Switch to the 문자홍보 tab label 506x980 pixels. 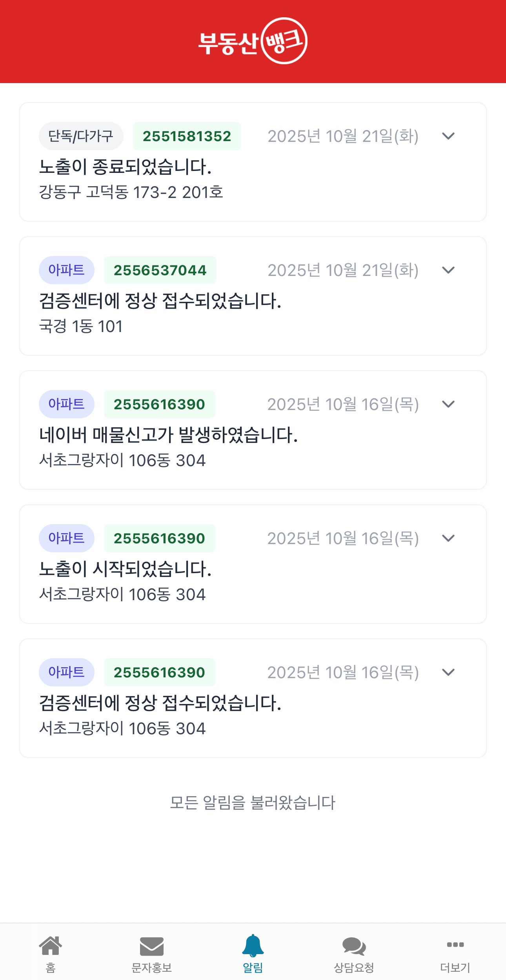pos(152,968)
